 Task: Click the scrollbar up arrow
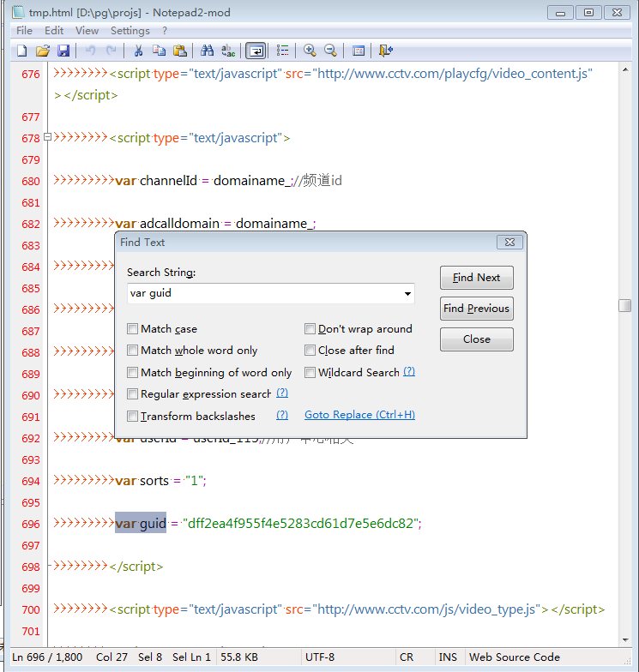[625, 69]
